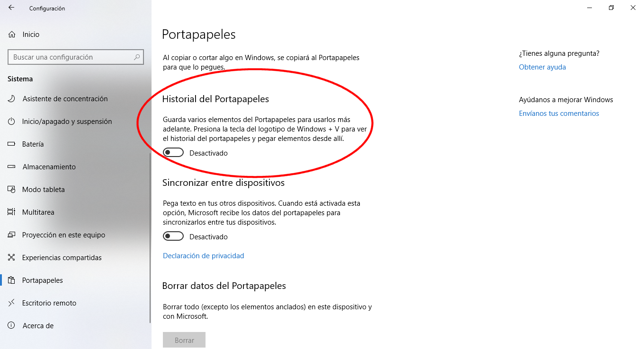Click the Batería icon in the sidebar
The height and width of the screenshot is (349, 644).
(x=12, y=144)
